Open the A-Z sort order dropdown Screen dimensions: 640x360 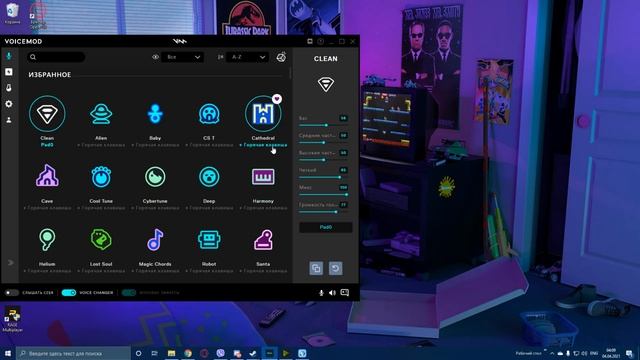[247, 57]
